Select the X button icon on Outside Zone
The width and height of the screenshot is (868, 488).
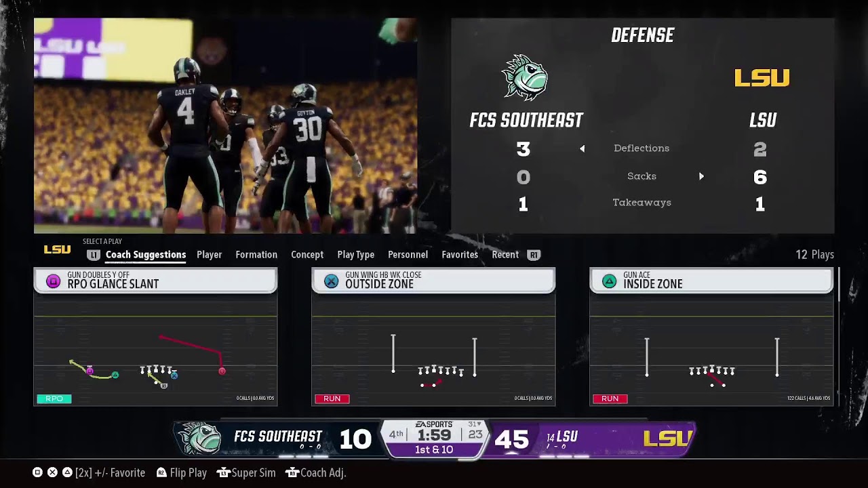click(x=331, y=281)
